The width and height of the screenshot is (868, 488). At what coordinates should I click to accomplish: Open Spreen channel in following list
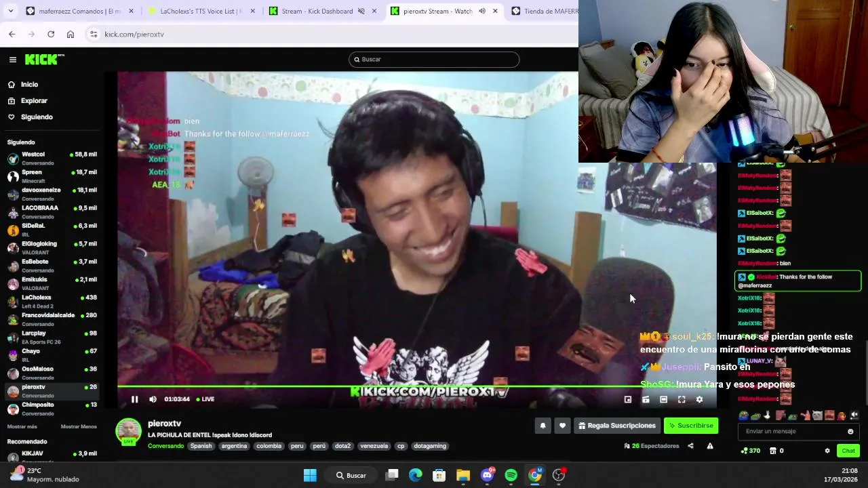[52, 176]
